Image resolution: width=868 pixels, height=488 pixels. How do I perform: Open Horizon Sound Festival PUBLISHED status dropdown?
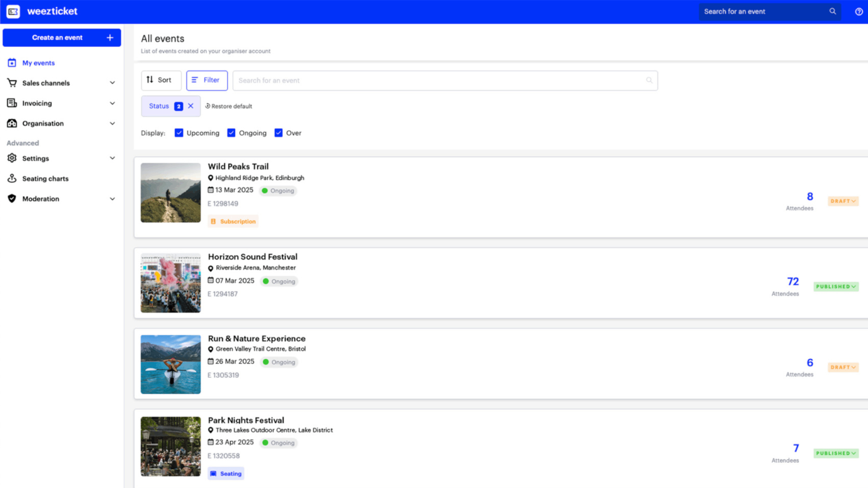tap(836, 286)
